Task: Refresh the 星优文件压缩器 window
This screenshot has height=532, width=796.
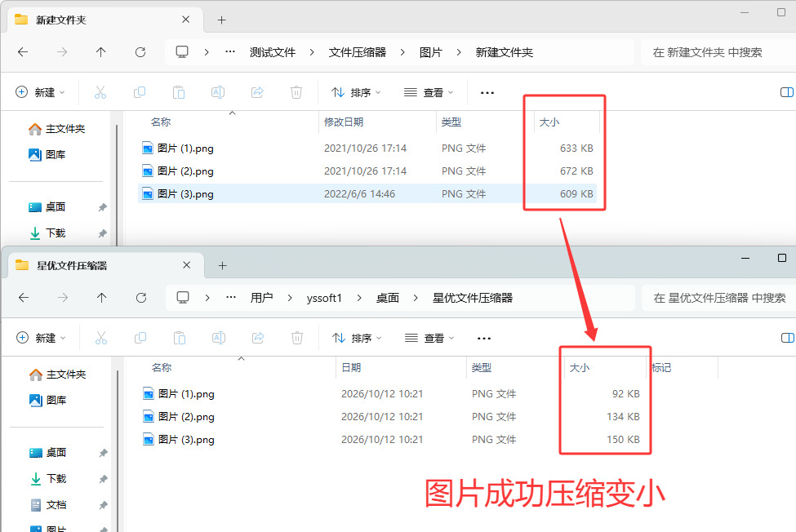Action: 141,298
